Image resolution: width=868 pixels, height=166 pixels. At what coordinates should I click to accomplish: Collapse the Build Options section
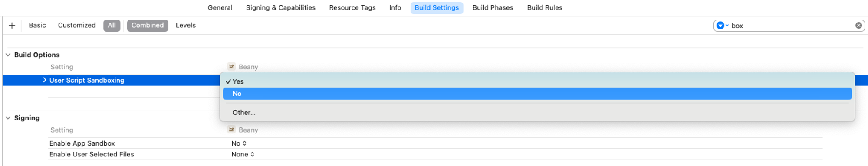click(x=8, y=55)
